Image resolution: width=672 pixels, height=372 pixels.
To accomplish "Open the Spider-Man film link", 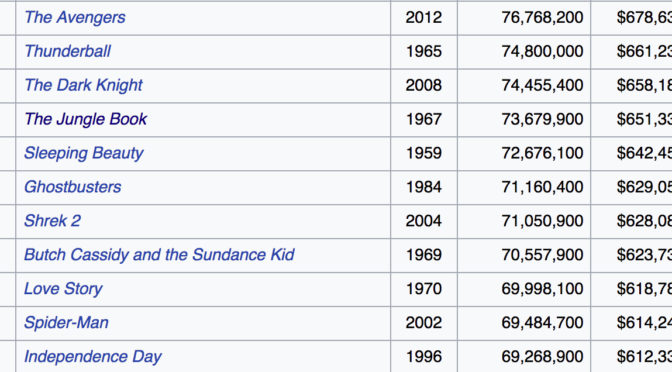I will tap(66, 323).
